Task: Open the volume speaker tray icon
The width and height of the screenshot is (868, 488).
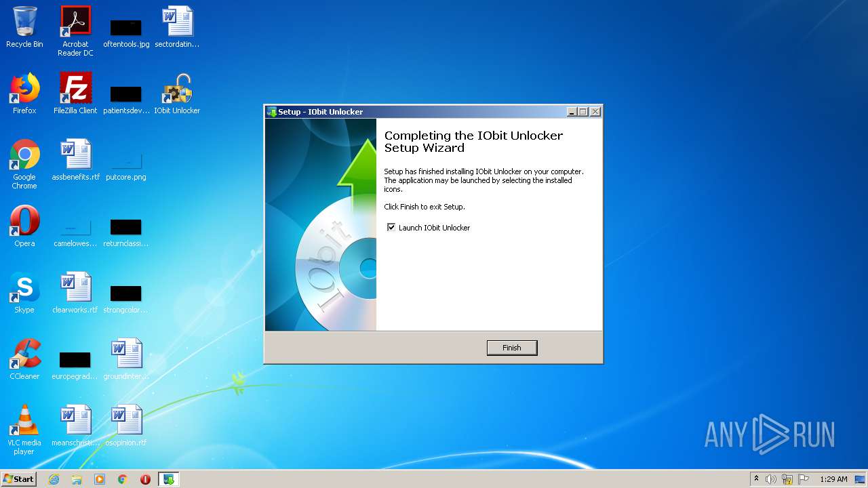Action: 771,479
